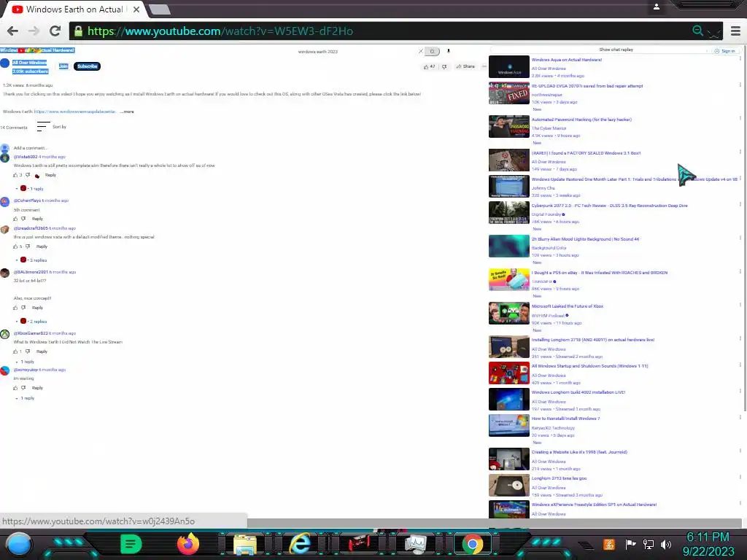
Task: Expand 1 reply under @Vista6002 comment
Action: pos(36,189)
